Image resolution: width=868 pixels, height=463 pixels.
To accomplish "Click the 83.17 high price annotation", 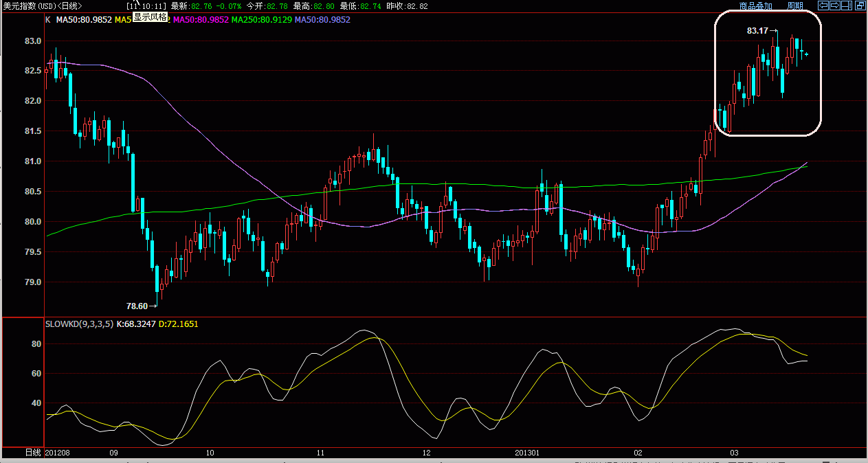I will [757, 31].
